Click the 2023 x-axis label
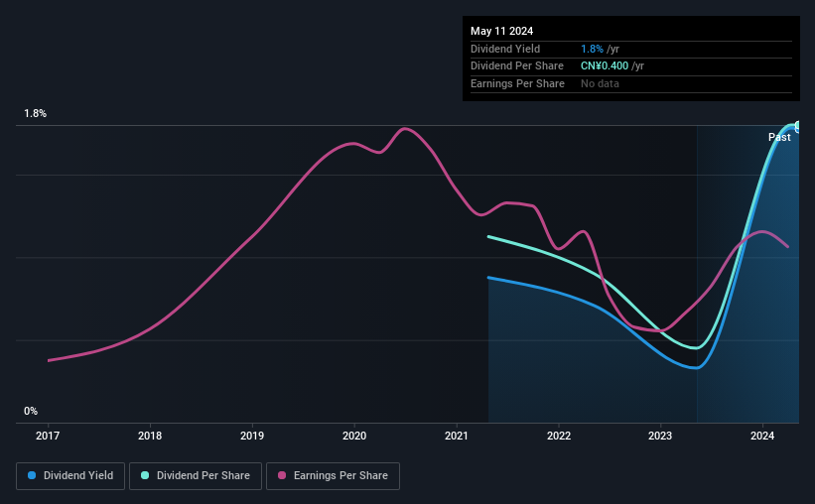 pos(660,436)
